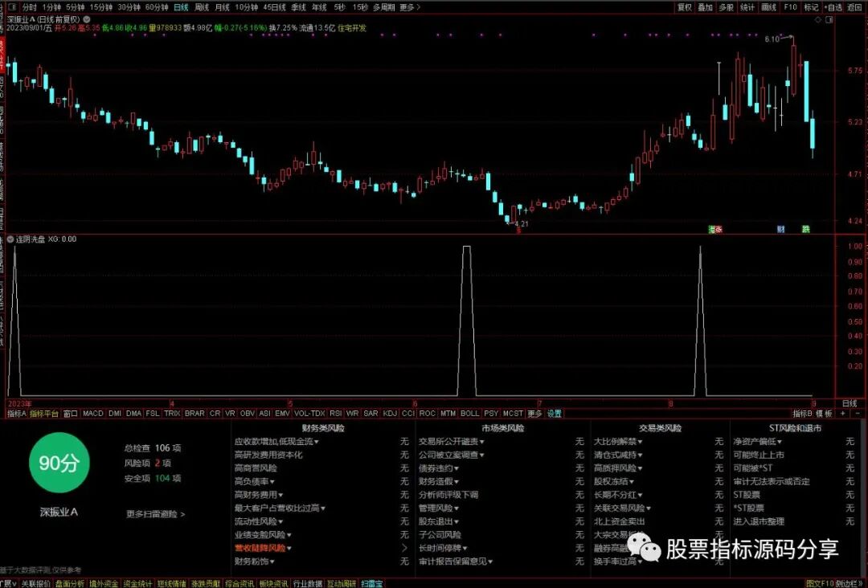
Task: Click 指标A tab in indicator bar
Action: 17,413
